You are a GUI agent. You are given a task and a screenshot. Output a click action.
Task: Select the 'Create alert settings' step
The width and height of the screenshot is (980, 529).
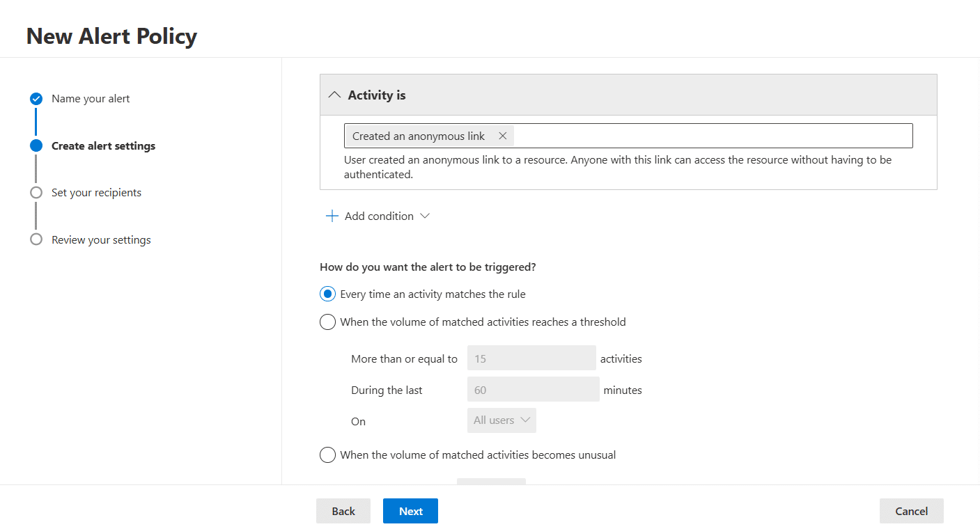[x=103, y=146]
